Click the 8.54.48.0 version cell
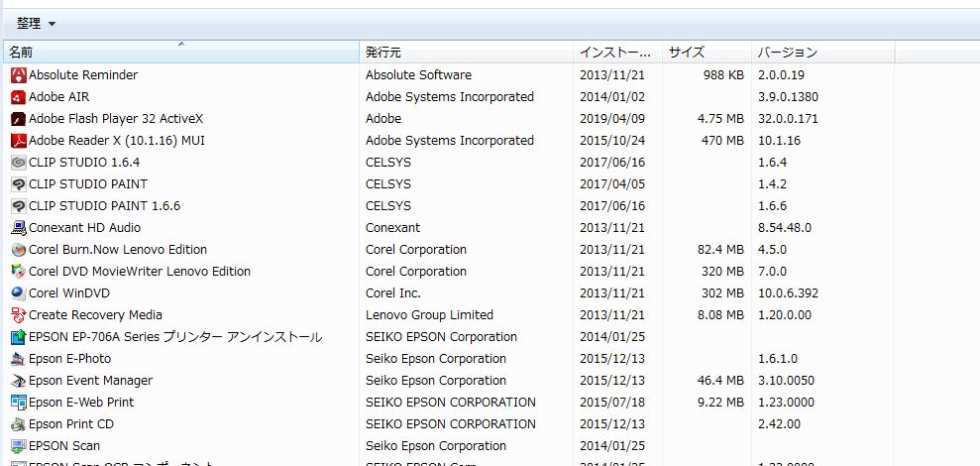980x466 pixels. [785, 228]
